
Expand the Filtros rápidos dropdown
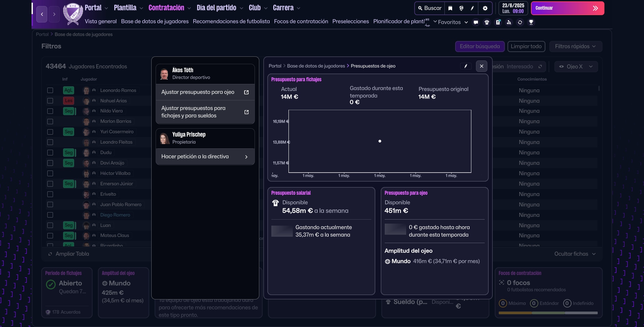pos(575,46)
